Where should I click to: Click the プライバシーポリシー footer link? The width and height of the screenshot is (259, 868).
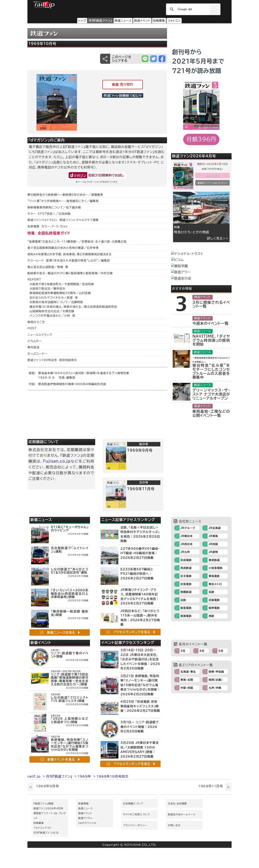click(x=135, y=825)
